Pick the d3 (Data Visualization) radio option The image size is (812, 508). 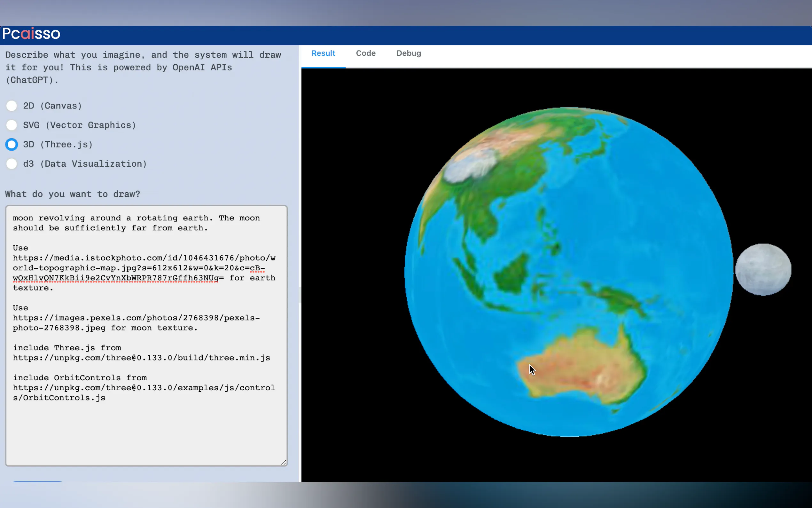point(12,163)
